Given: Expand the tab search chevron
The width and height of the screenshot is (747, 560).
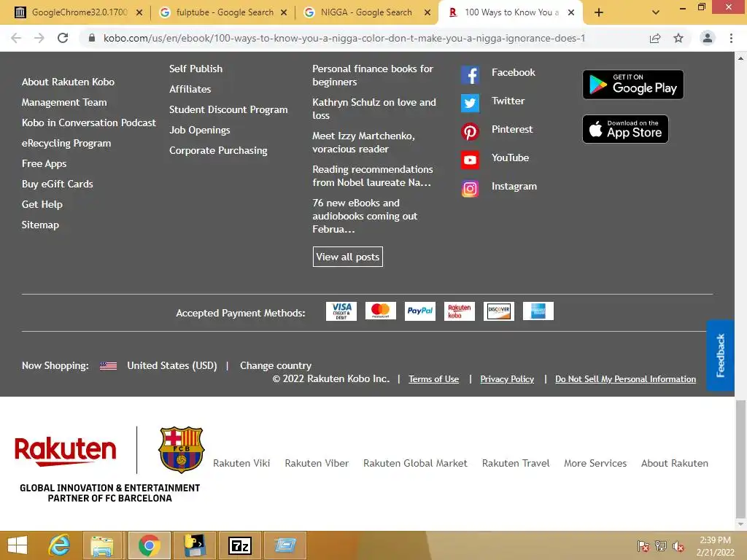Looking at the screenshot, I should (656, 12).
